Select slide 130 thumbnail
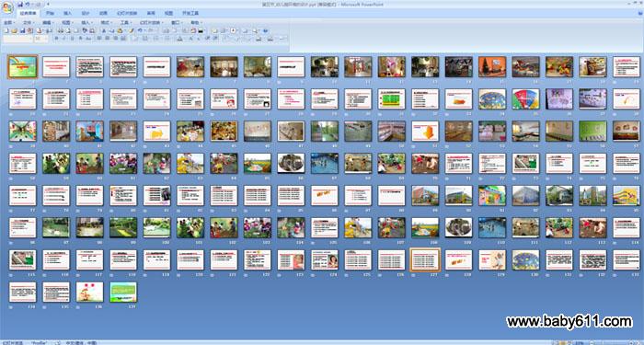This screenshot has width=644, height=345. click(525, 259)
